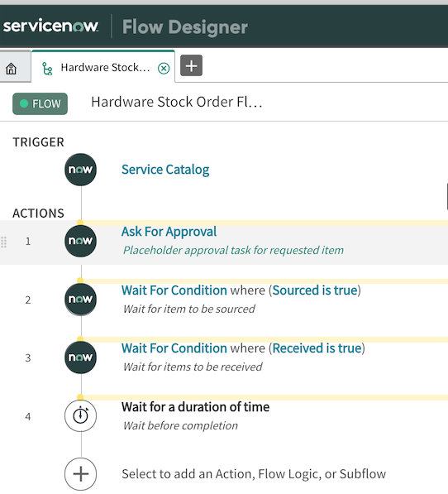Click the Hardware Stock Order Flow title
Screen dimensions: 448x494
pos(177,102)
